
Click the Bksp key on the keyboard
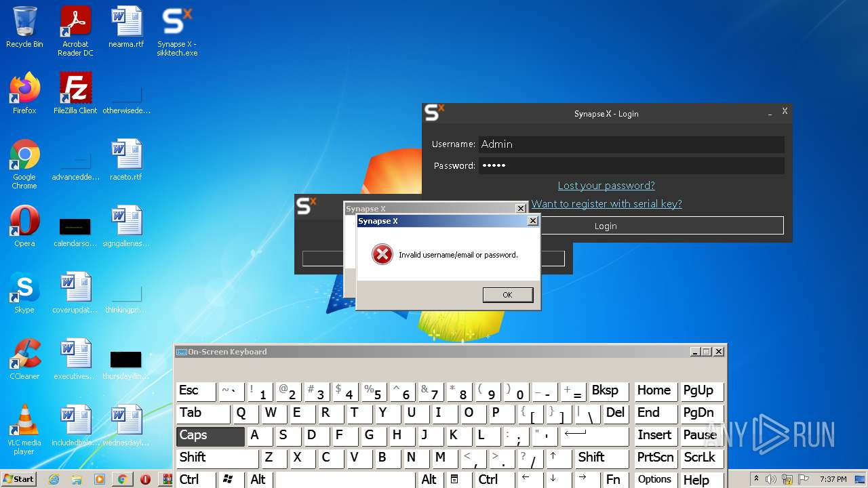609,391
